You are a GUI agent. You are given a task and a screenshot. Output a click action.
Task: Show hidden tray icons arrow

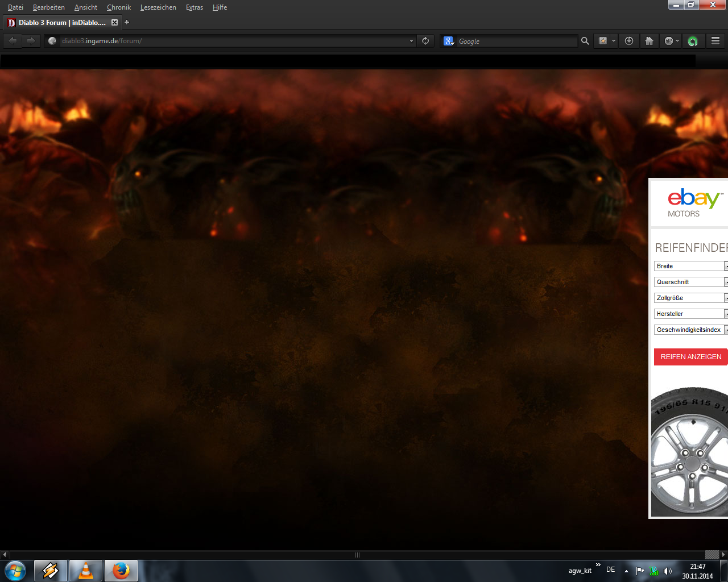pos(626,571)
